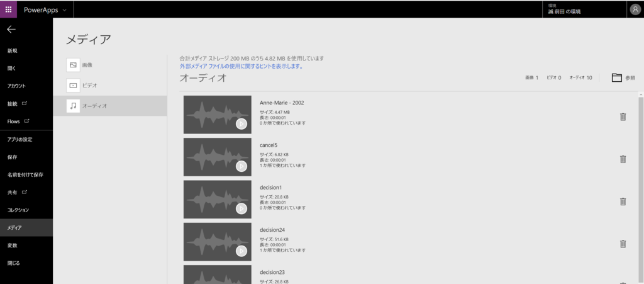Expand the PowerApps dropdown chevron
Image resolution: width=644 pixels, height=284 pixels.
tap(65, 10)
